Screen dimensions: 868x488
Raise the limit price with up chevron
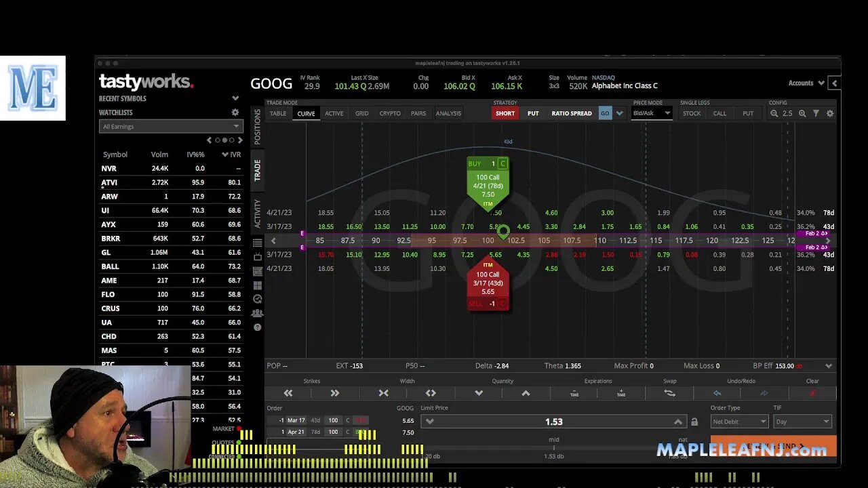677,422
